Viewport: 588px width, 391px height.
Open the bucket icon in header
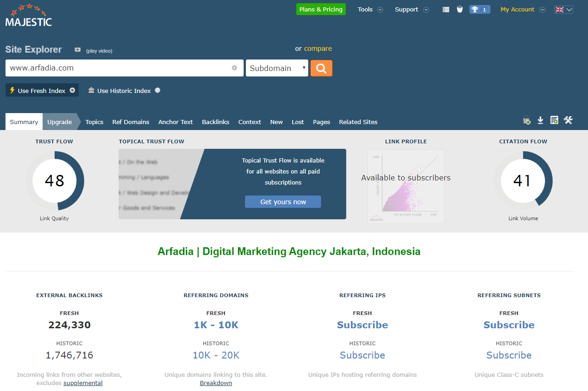coord(460,9)
